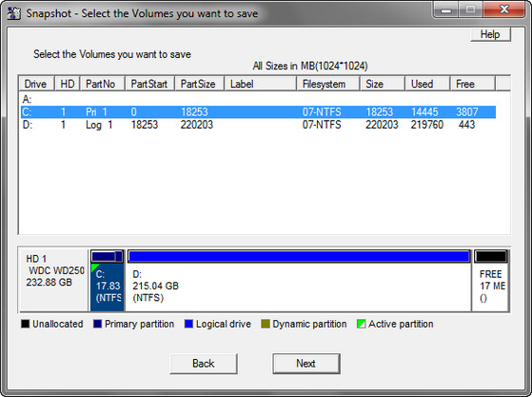
Task: Click the Primary partition legend swatch
Action: (x=97, y=324)
